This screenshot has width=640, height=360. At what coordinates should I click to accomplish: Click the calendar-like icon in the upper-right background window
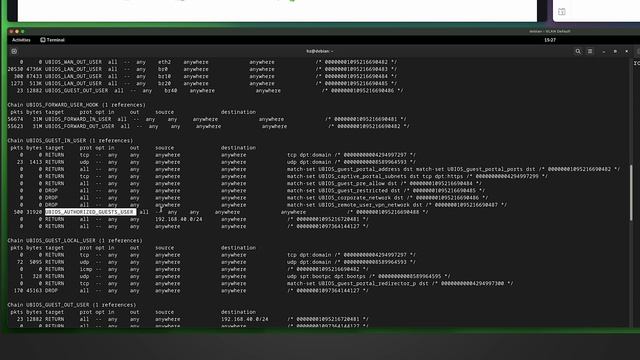pyautogui.click(x=562, y=12)
